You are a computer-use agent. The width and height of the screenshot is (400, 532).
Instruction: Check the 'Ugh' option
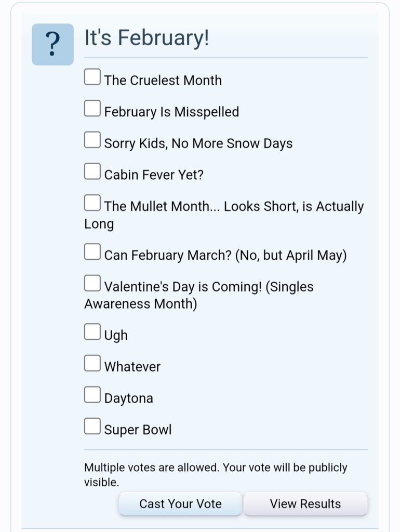tap(92, 331)
